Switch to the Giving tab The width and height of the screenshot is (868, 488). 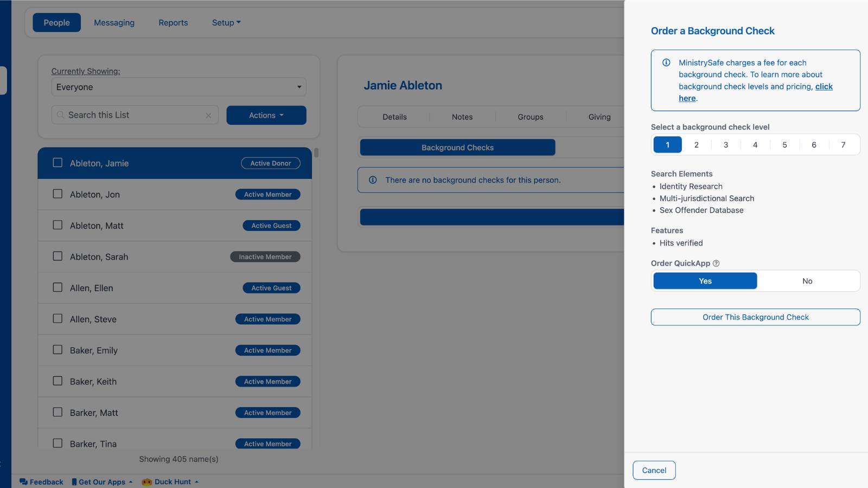point(599,117)
